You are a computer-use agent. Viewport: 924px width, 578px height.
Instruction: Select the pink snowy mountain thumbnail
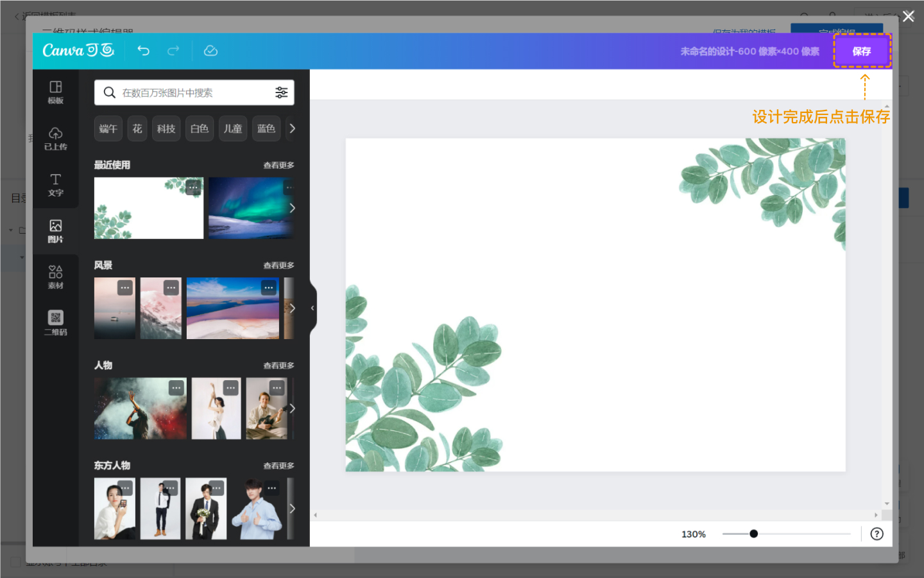(x=161, y=308)
